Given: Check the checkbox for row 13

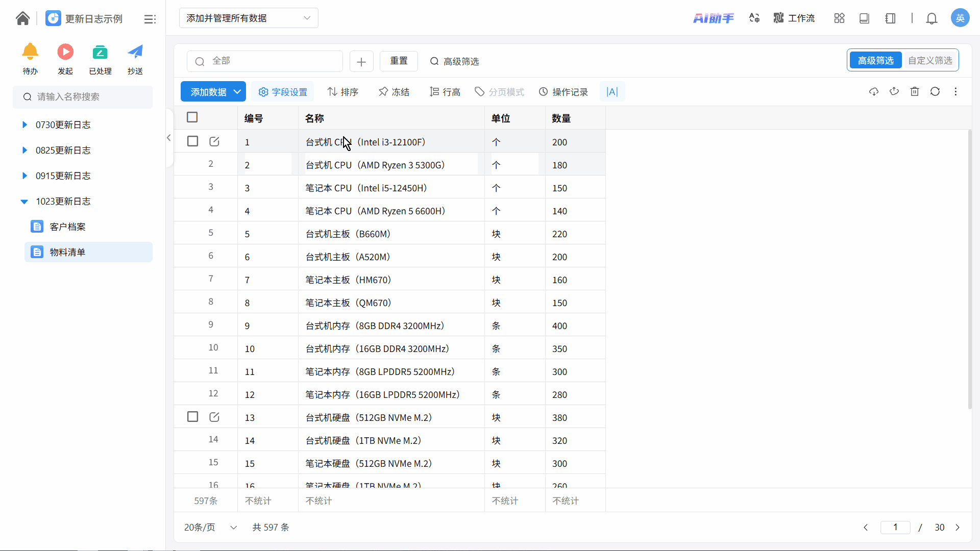Looking at the screenshot, I should (x=192, y=417).
